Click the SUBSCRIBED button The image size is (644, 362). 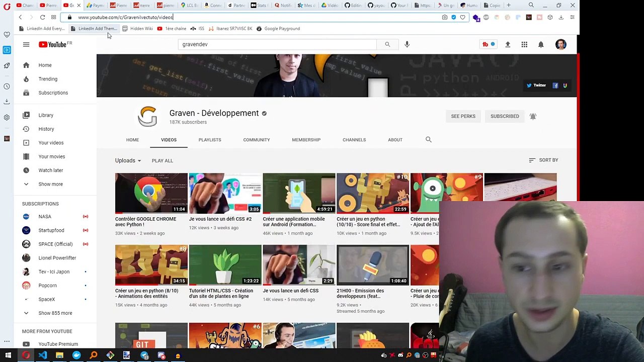(505, 116)
